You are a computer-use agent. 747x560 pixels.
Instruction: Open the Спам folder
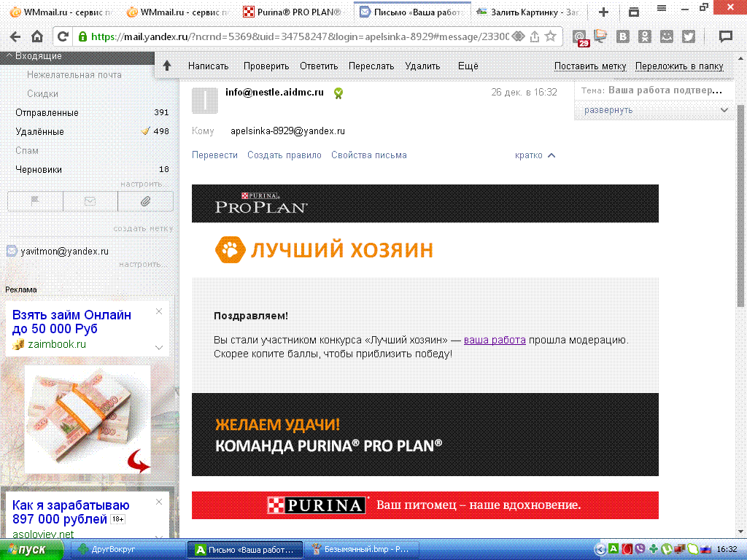click(27, 151)
